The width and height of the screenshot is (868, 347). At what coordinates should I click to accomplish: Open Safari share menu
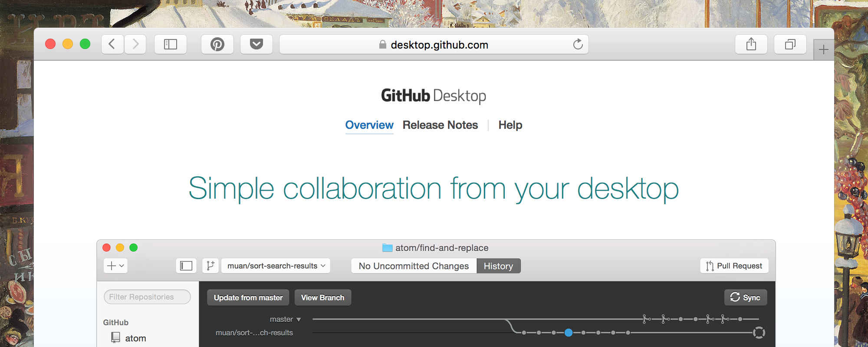point(751,44)
